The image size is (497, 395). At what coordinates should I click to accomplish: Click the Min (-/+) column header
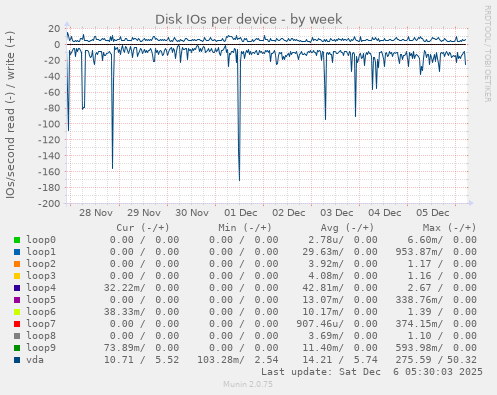245,228
